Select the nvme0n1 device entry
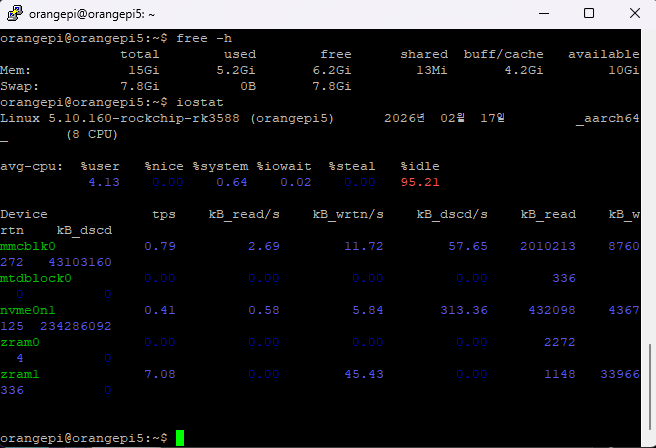The image size is (656, 448). 28,309
